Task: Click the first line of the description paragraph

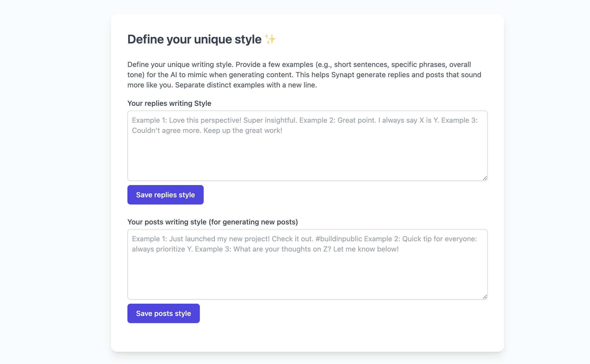Action: click(x=299, y=64)
